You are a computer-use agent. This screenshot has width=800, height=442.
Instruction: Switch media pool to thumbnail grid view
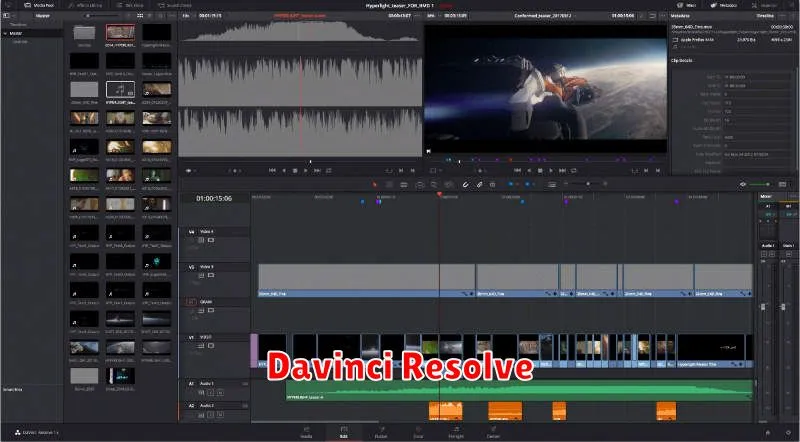[140, 16]
